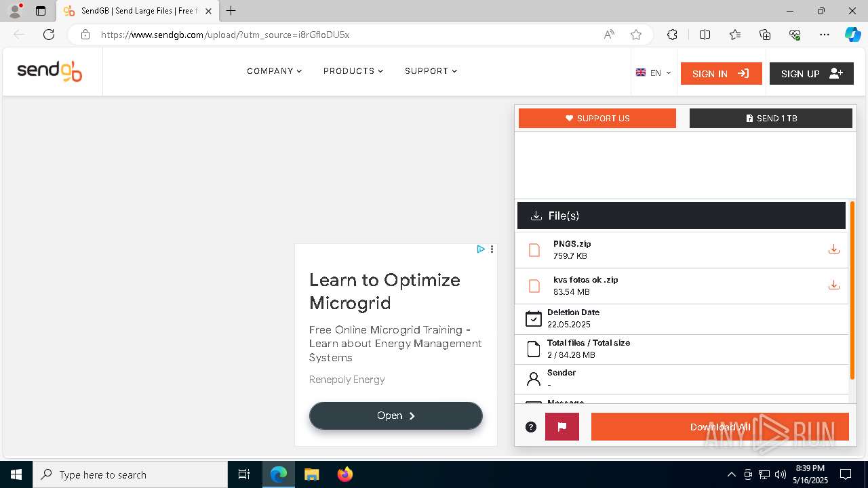Click the File(s) header bar
Viewport: 868px width, 488px height.
681,216
